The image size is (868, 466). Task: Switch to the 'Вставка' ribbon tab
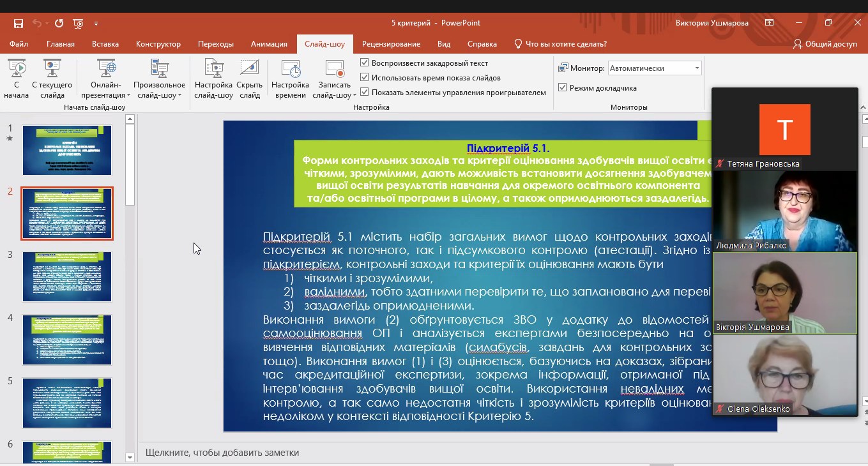tap(105, 44)
